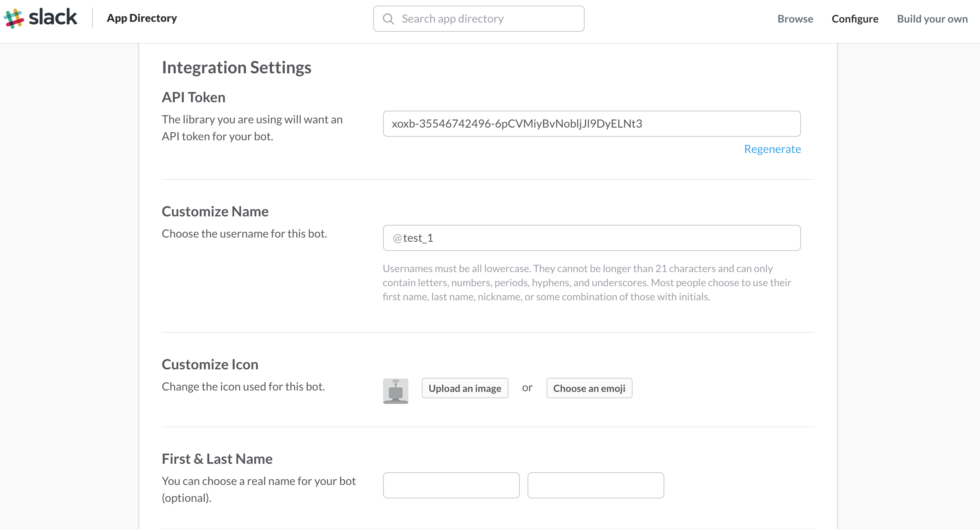Click the first name input box

(x=451, y=485)
